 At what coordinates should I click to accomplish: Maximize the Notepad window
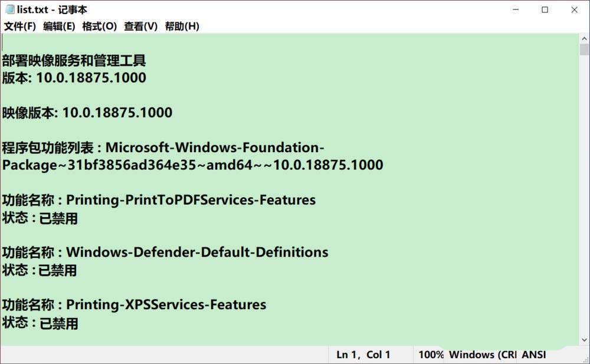pyautogui.click(x=545, y=9)
